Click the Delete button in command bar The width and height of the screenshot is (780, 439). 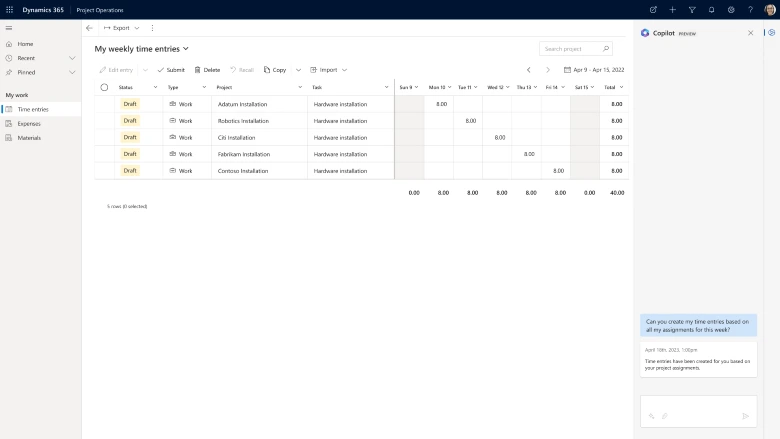point(207,70)
